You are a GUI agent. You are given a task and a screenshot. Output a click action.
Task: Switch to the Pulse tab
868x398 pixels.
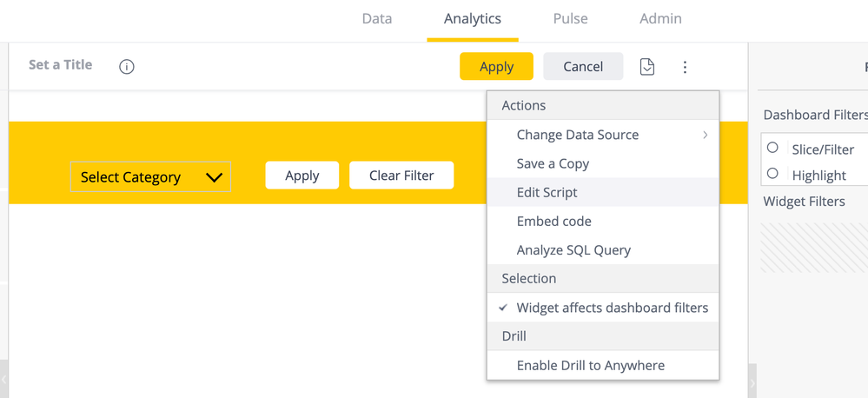coord(570,18)
